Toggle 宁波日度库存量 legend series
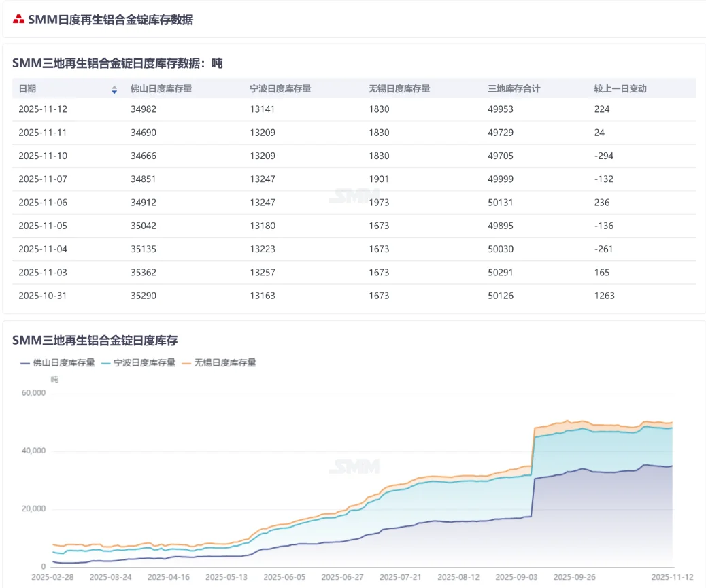This screenshot has width=706, height=588. tap(138, 362)
